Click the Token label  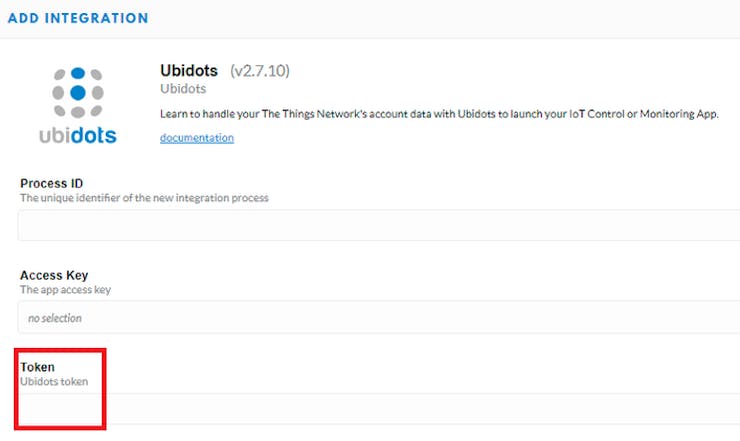[x=38, y=367]
